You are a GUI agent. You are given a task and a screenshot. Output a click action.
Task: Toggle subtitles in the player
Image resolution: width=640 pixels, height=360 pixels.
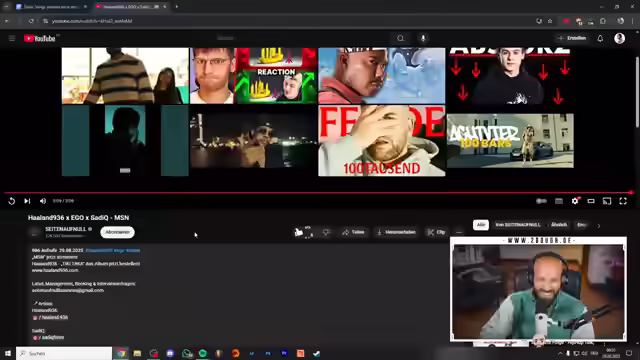559,201
